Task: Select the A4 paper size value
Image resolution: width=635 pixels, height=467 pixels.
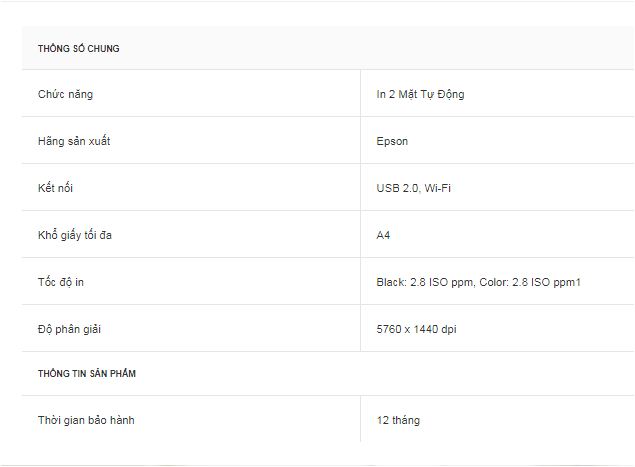Action: pos(383,235)
